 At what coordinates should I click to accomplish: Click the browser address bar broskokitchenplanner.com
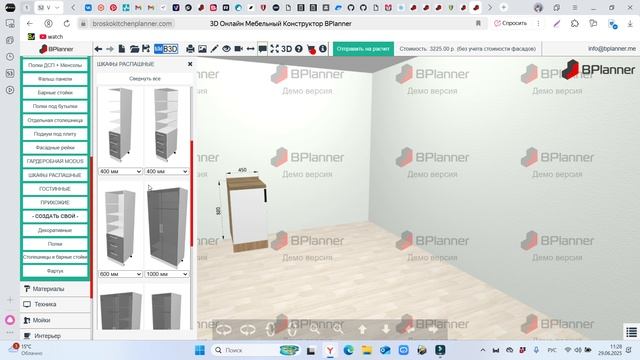tap(132, 24)
